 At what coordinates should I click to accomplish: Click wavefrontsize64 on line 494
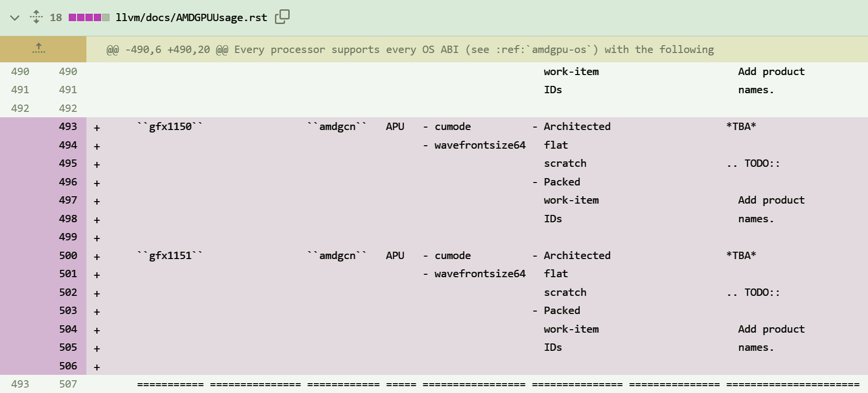pos(480,145)
